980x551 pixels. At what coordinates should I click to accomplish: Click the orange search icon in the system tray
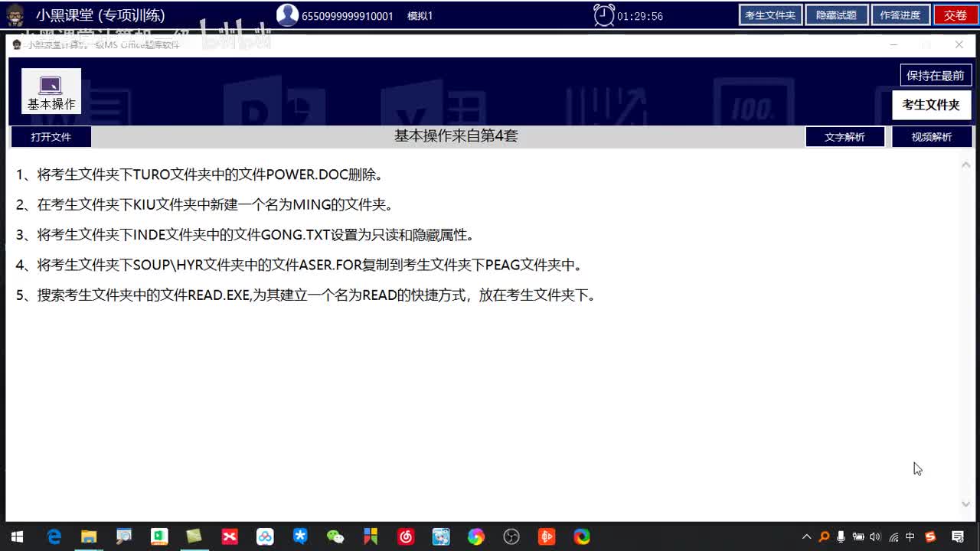coord(824,537)
